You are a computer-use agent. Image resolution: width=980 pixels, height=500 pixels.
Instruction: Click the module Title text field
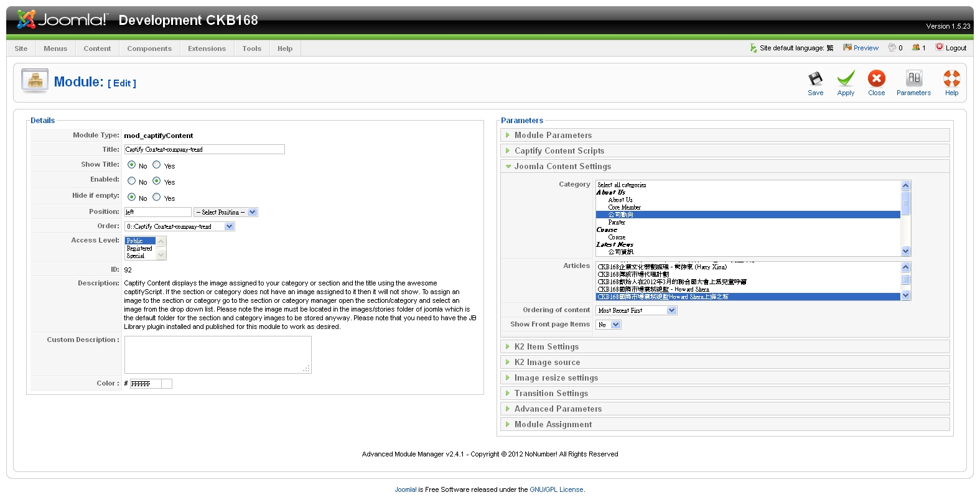click(x=205, y=149)
